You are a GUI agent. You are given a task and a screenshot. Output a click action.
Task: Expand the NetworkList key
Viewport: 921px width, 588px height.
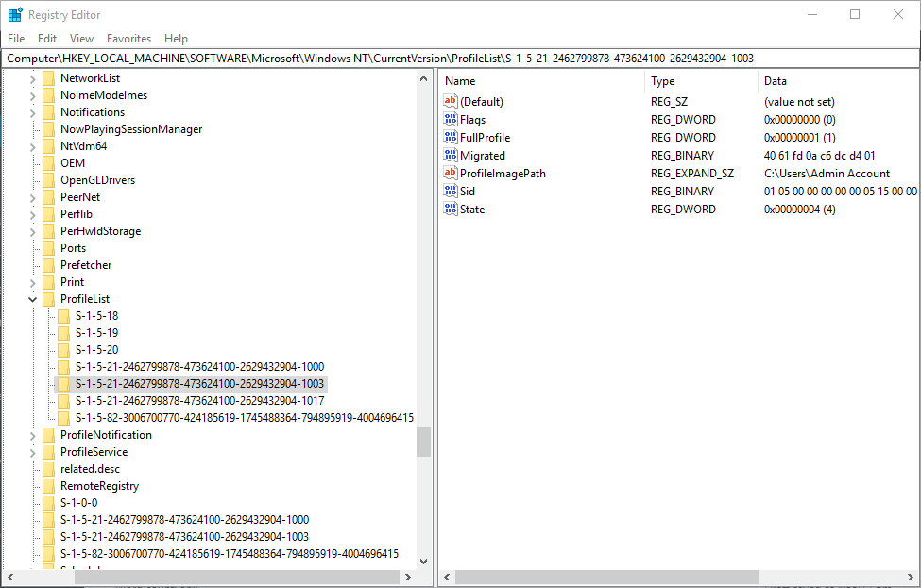coord(33,78)
